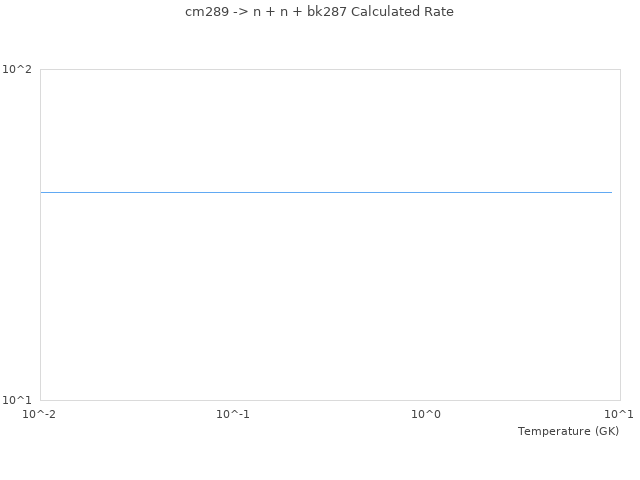The width and height of the screenshot is (640, 480).
Task: Click the 10^1 y-axis tick label
Action: tap(17, 400)
